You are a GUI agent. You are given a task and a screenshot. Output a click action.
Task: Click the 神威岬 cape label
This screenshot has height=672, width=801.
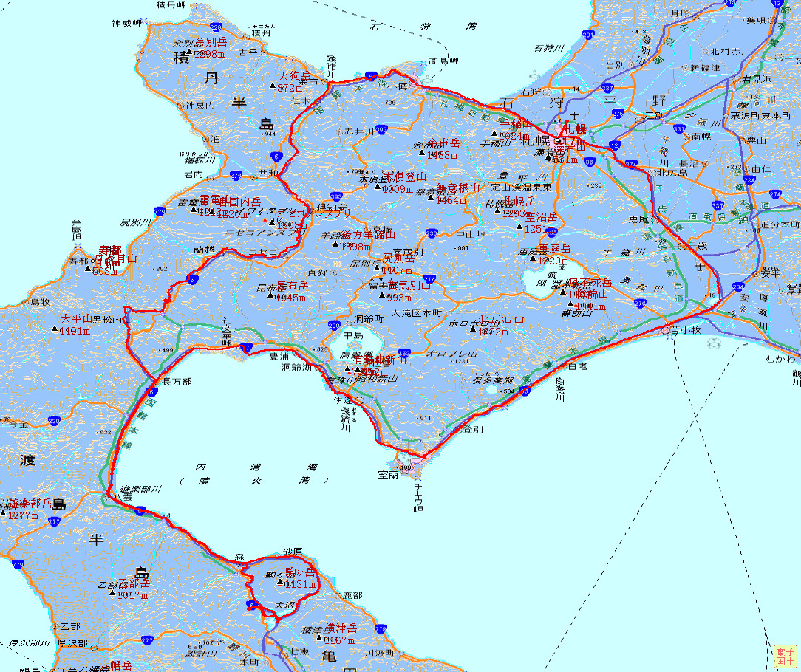tap(126, 23)
